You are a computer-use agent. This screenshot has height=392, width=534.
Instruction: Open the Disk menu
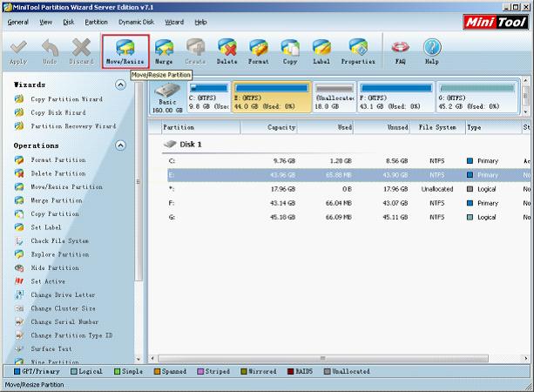69,22
